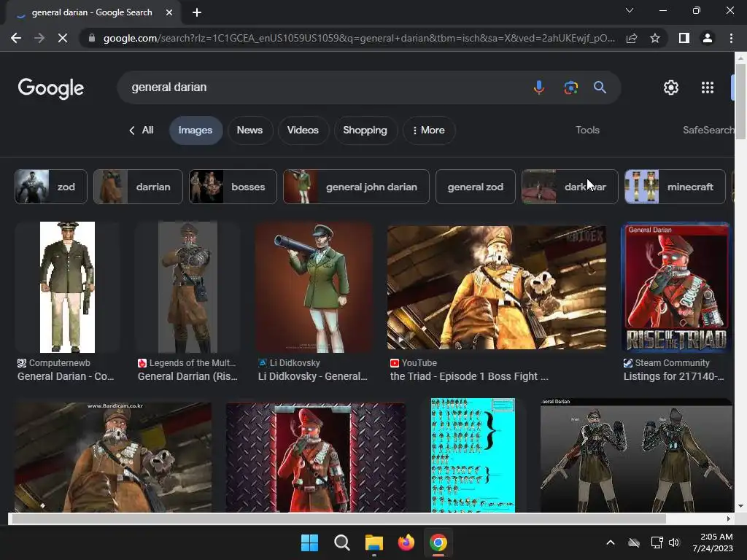Image resolution: width=747 pixels, height=560 pixels.
Task: Close the general darian search tab
Action: pos(169,12)
